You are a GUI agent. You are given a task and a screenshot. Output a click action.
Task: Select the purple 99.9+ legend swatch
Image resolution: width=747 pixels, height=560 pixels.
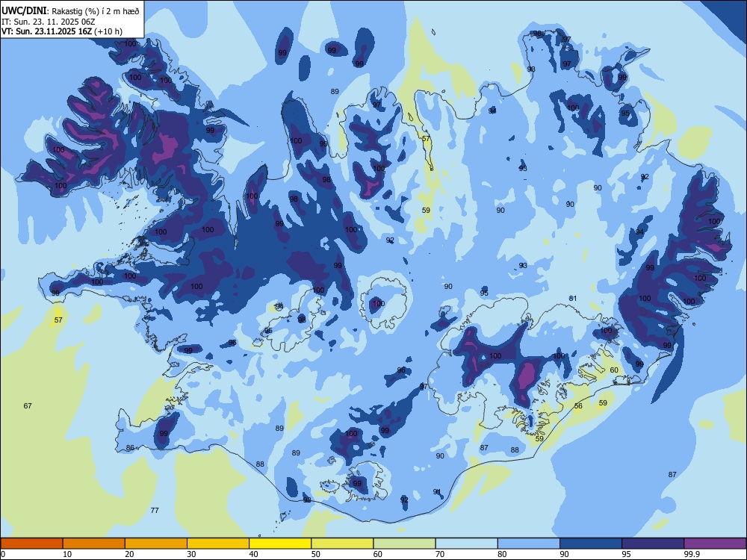(x=715, y=544)
